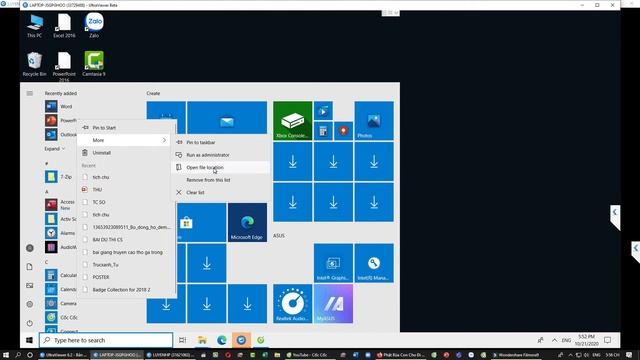Open the MyASUS tile

pos(333,304)
